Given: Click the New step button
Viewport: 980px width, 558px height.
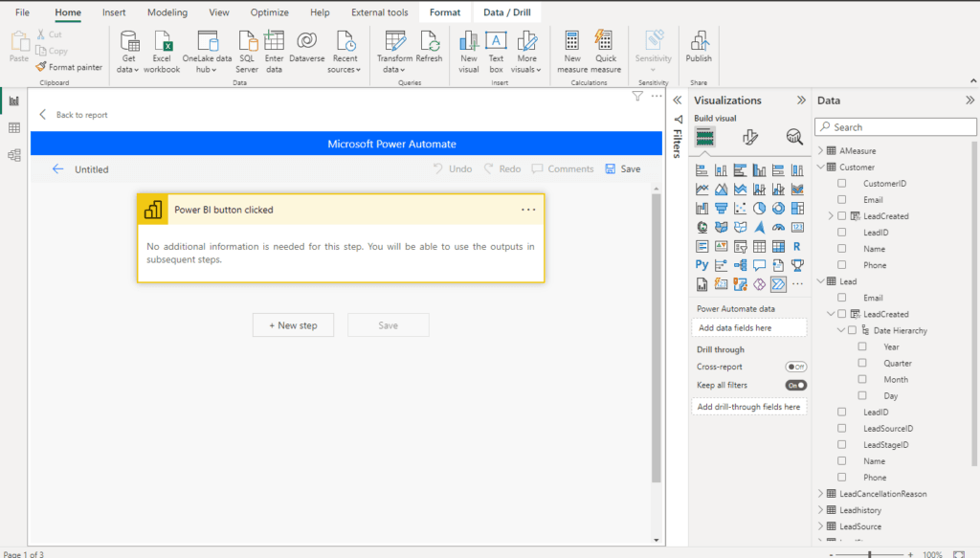Looking at the screenshot, I should pyautogui.click(x=293, y=325).
